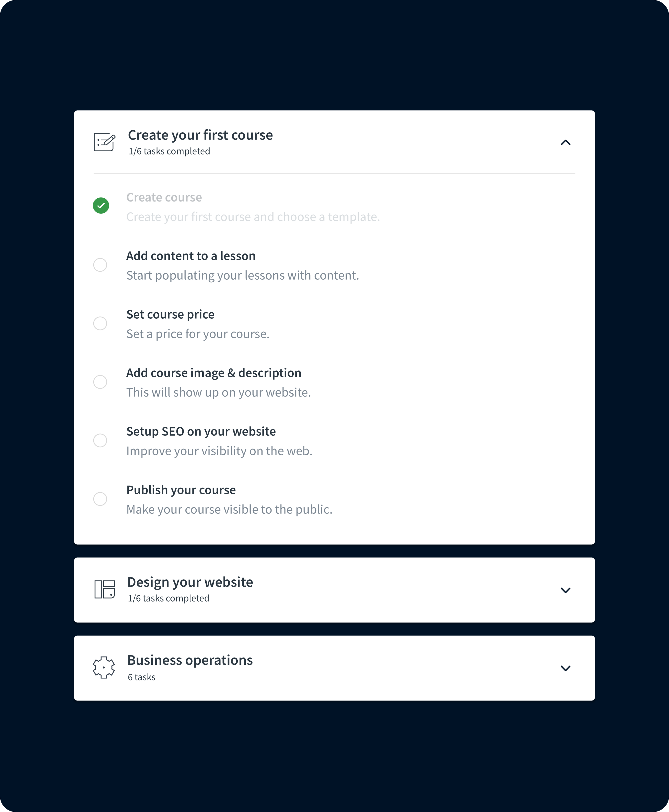
Task: Check the Add content to a lesson circle
Action: point(100,265)
